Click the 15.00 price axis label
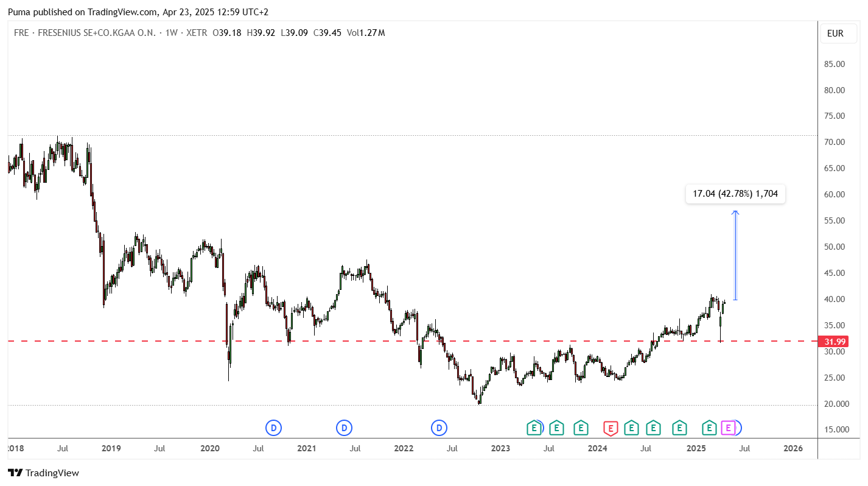This screenshot has width=868, height=486. pyautogui.click(x=835, y=430)
